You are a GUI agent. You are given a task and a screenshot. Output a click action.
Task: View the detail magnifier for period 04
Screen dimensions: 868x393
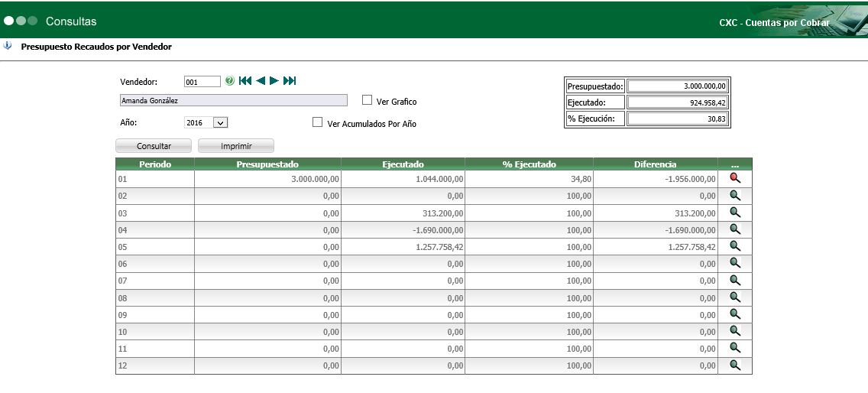(735, 229)
